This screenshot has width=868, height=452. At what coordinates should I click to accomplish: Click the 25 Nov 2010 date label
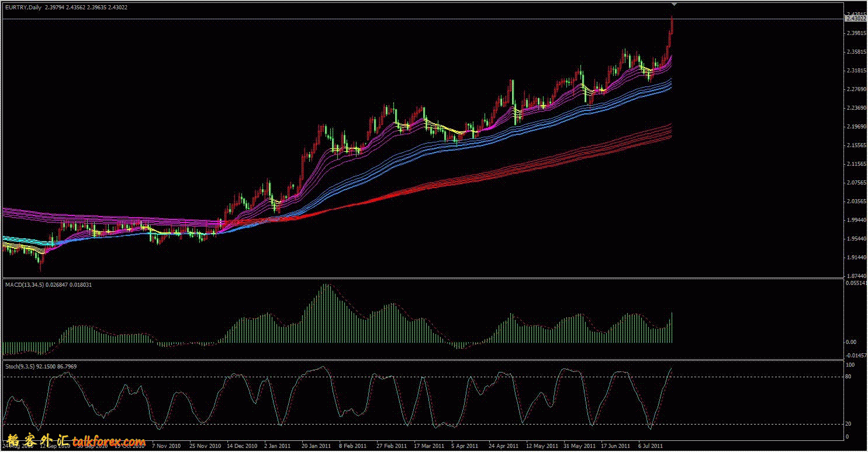[204, 446]
